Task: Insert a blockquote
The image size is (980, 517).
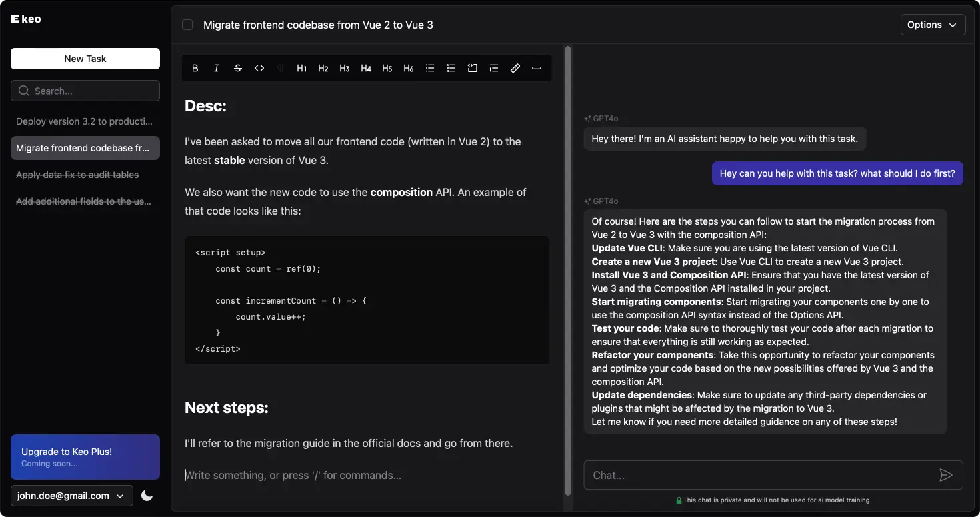Action: point(494,68)
